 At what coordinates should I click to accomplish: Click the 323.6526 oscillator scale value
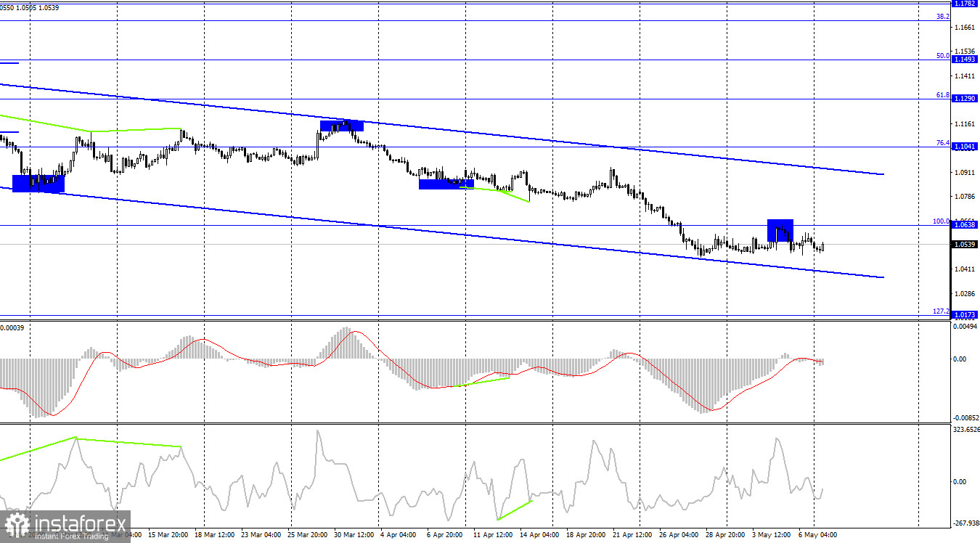click(966, 430)
